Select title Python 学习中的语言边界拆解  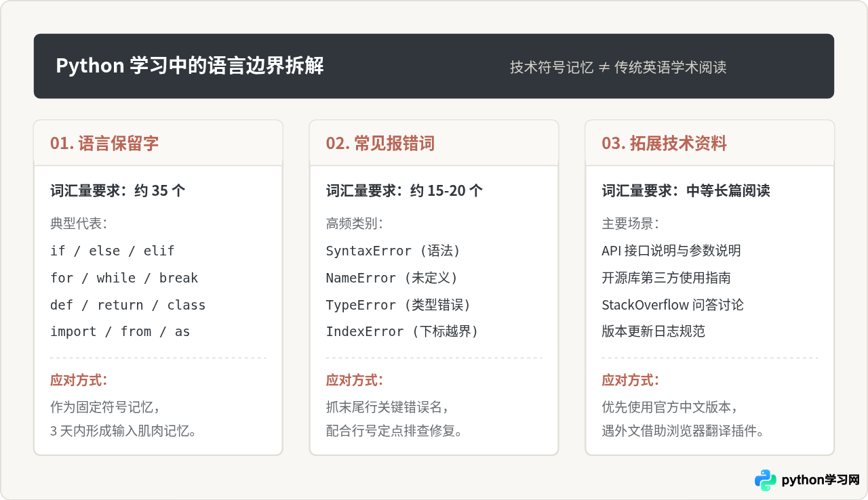click(x=190, y=66)
